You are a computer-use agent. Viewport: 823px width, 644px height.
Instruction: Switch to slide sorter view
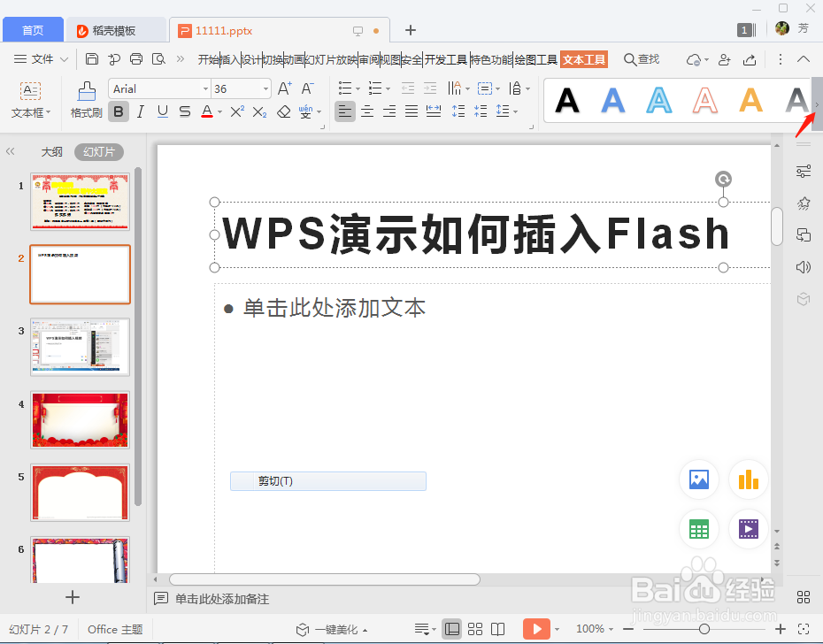click(475, 629)
